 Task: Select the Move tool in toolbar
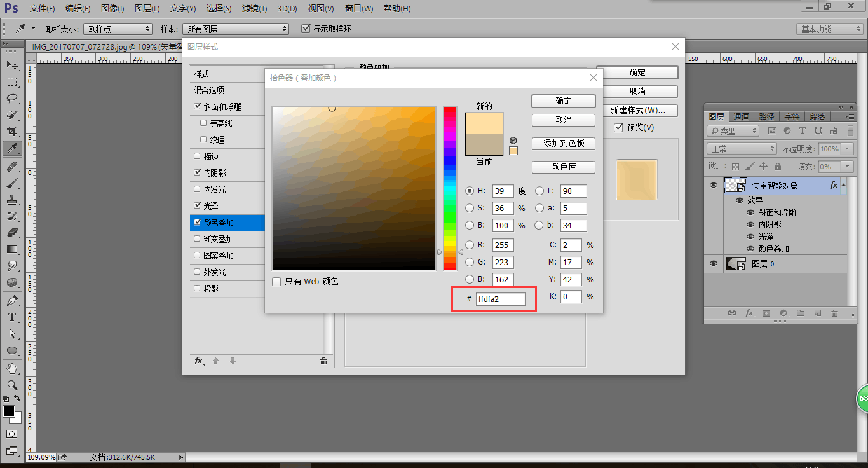pyautogui.click(x=12, y=65)
